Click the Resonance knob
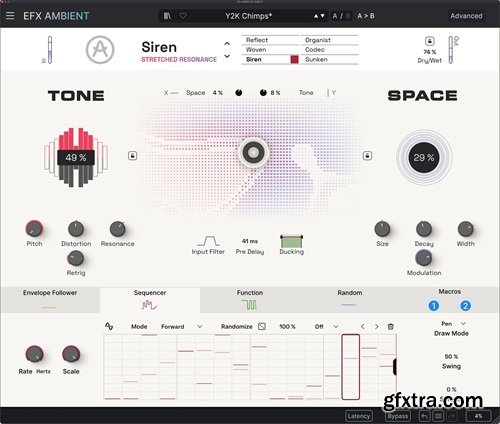Screen dimensions: 500x424 click(118, 229)
